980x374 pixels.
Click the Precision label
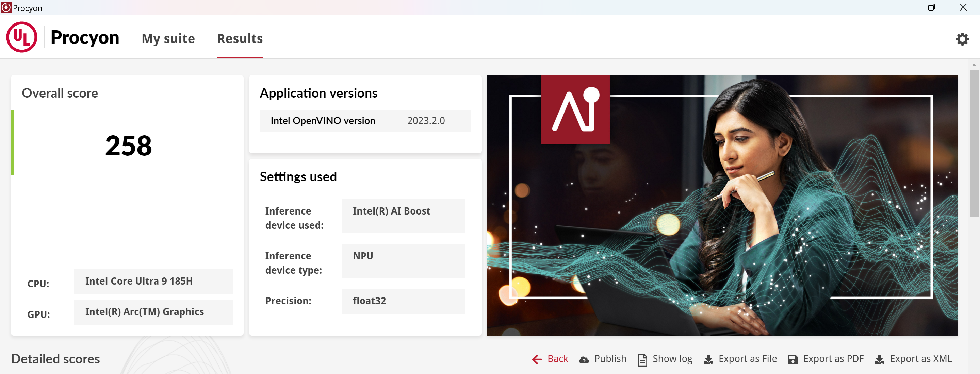(x=288, y=301)
